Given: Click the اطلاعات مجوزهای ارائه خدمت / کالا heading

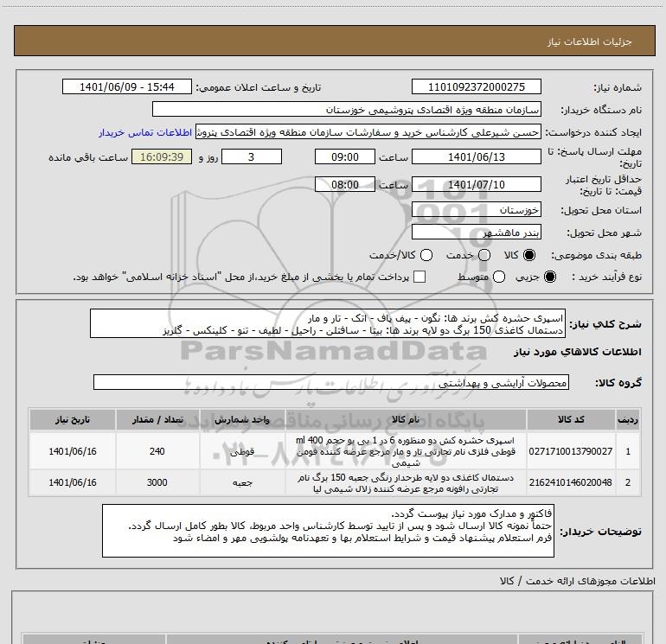Looking at the screenshot, I should pyautogui.click(x=577, y=581).
